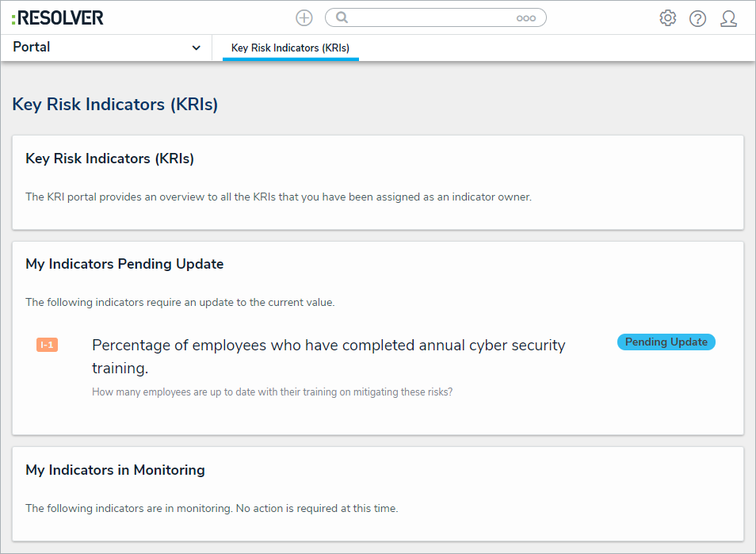The height and width of the screenshot is (554, 756).
Task: Open the user profile icon
Action: point(728,18)
